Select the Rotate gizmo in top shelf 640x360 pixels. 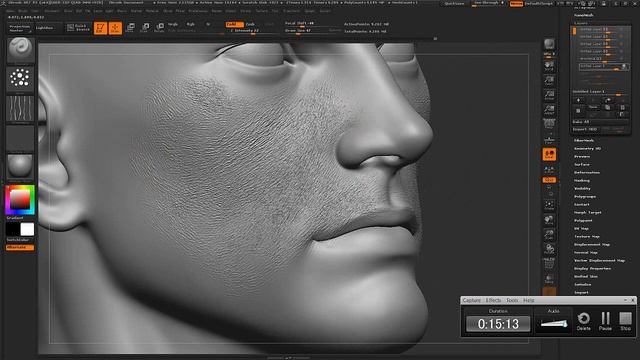[160, 28]
